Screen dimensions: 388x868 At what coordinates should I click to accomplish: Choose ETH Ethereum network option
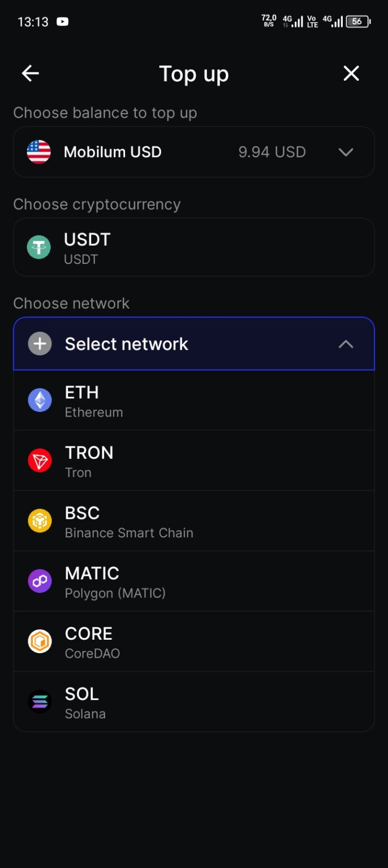194,401
